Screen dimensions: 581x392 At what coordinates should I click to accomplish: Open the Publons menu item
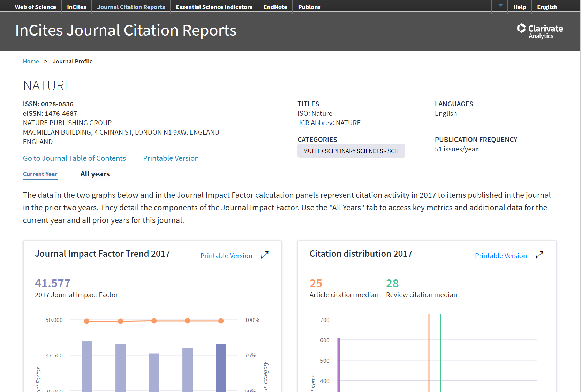(309, 7)
